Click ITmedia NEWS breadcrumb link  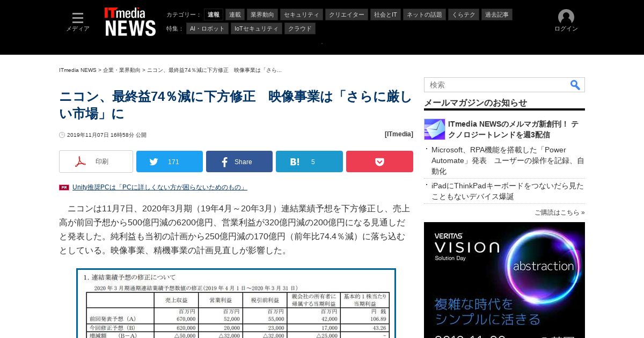[78, 70]
